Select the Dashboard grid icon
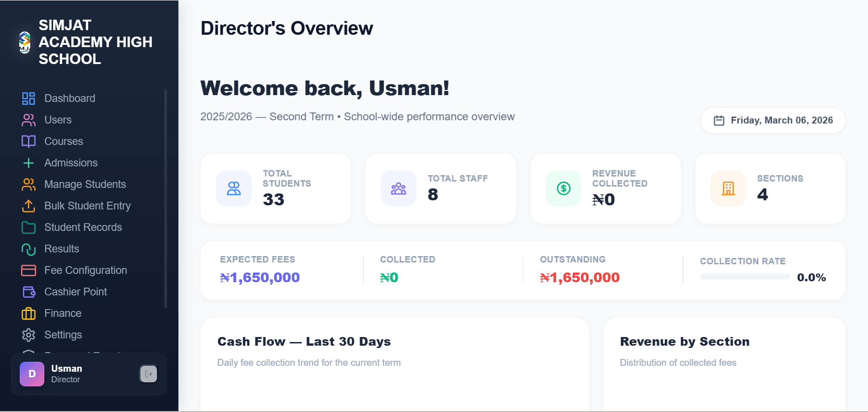The image size is (868, 412). (x=28, y=98)
